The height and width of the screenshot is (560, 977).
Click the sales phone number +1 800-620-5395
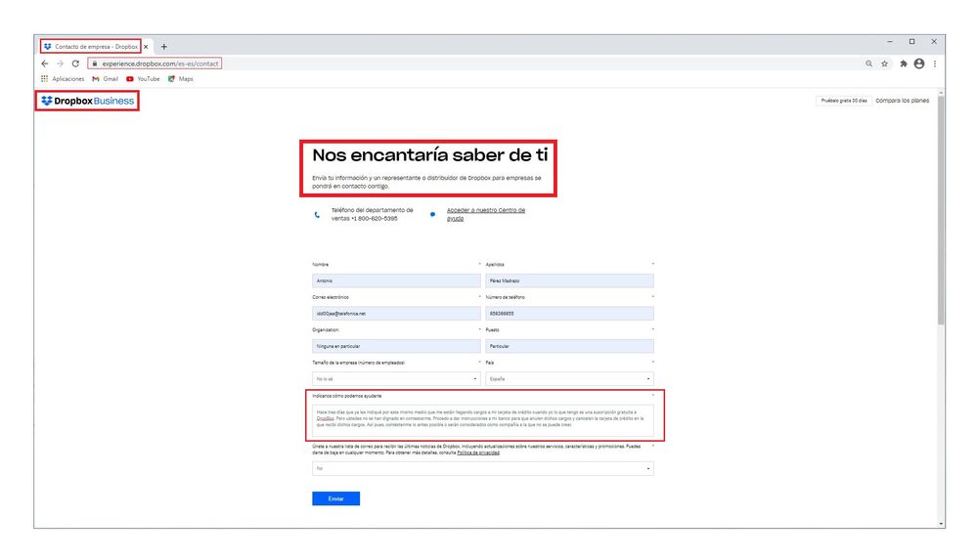point(374,219)
